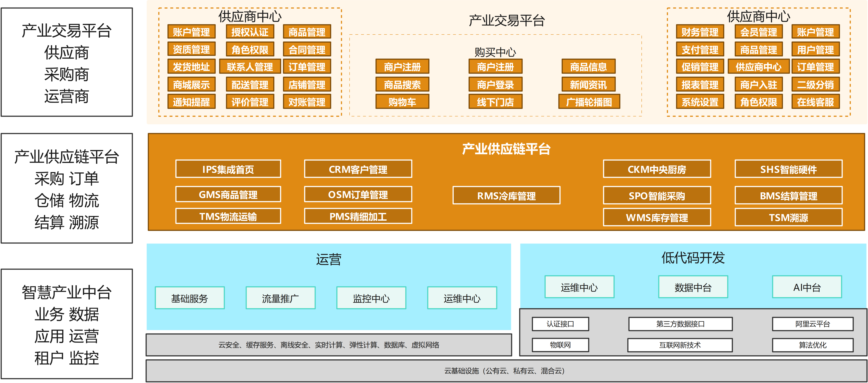Click the SPO智能采购 module
The height and width of the screenshot is (383, 868).
tap(657, 195)
